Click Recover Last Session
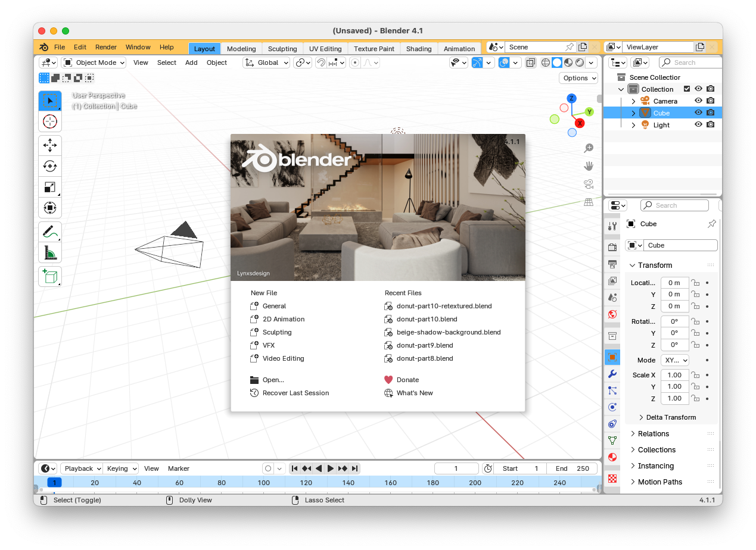Image resolution: width=756 pixels, height=550 pixels. coord(295,393)
